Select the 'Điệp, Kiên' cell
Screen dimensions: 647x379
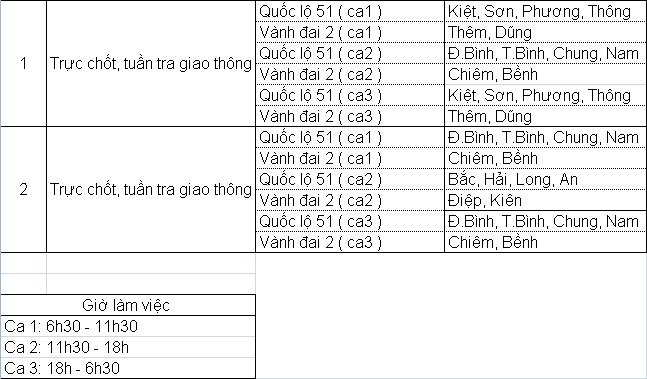coord(545,200)
